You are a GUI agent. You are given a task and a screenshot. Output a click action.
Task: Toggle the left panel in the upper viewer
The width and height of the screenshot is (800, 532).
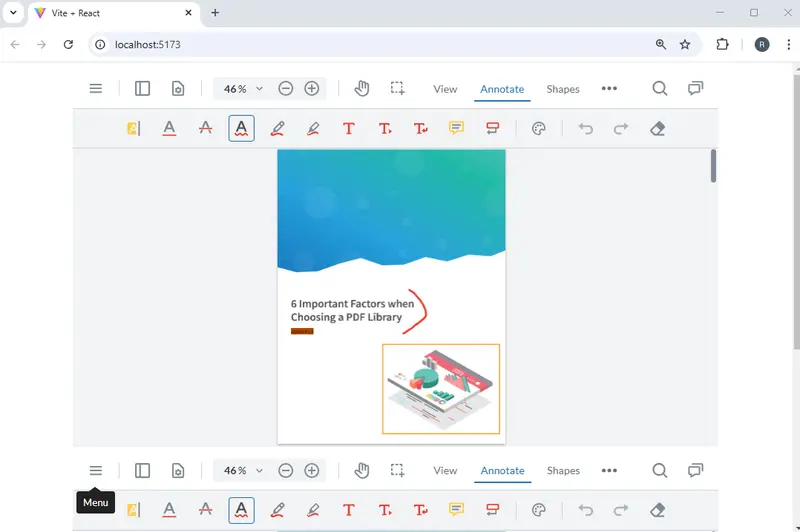[x=142, y=89]
